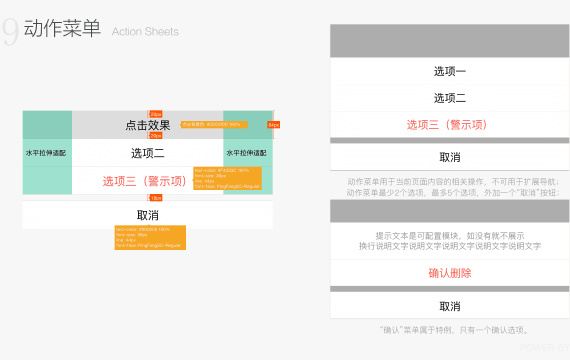This screenshot has width=570, height=360.
Task: Tap 取消 below 确认删除
Action: point(450,306)
